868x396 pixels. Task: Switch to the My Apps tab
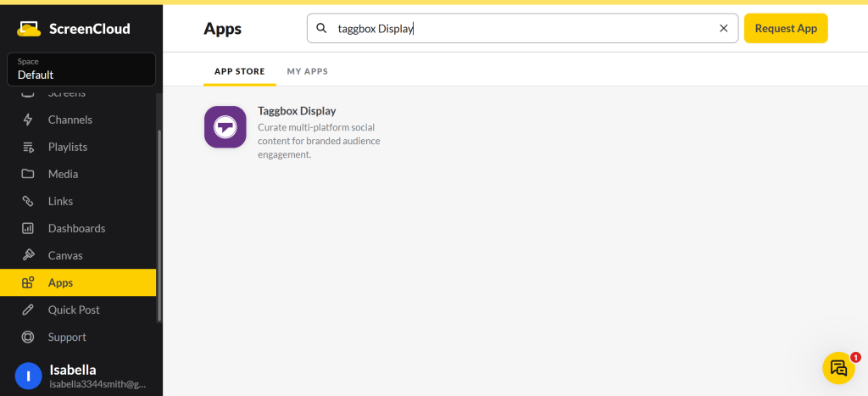point(307,71)
